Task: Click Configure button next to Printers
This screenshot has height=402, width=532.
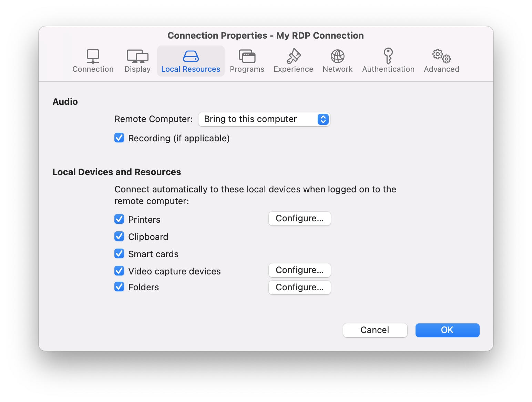Action: (299, 219)
